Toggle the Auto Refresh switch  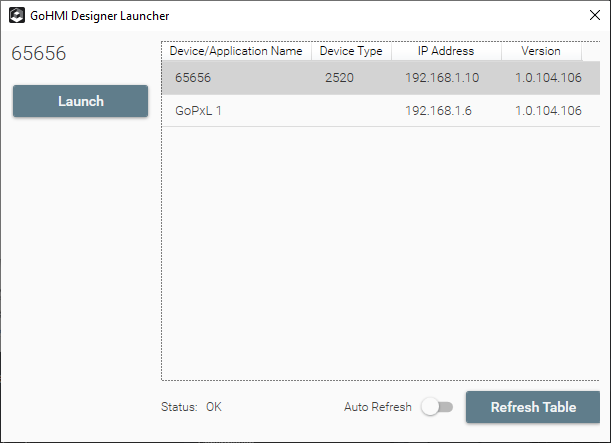437,407
